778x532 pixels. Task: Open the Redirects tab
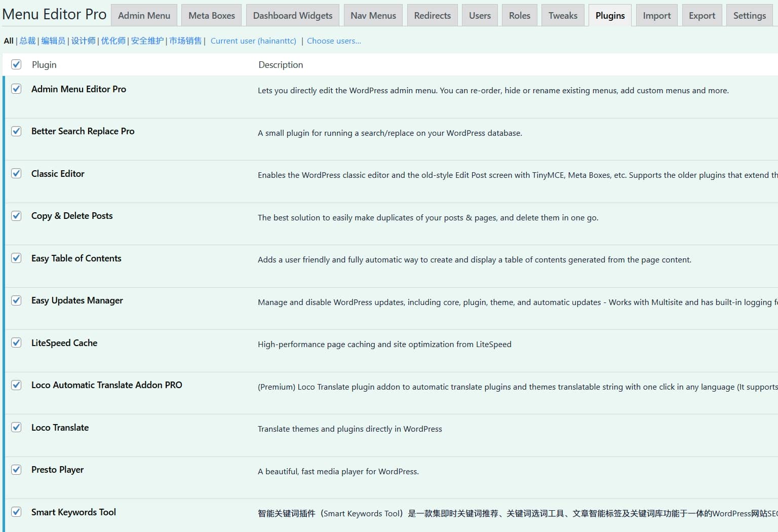pos(432,16)
